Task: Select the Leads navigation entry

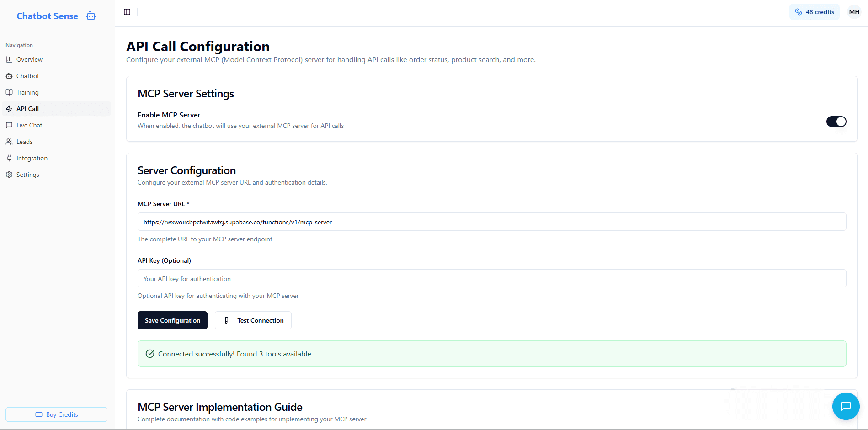Action: coord(24,142)
